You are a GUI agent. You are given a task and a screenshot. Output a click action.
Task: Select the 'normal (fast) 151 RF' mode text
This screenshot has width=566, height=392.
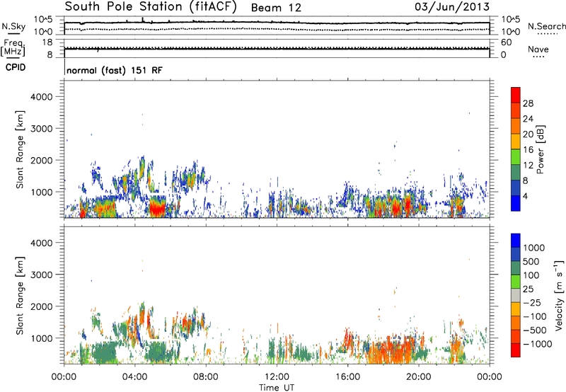tap(115, 70)
